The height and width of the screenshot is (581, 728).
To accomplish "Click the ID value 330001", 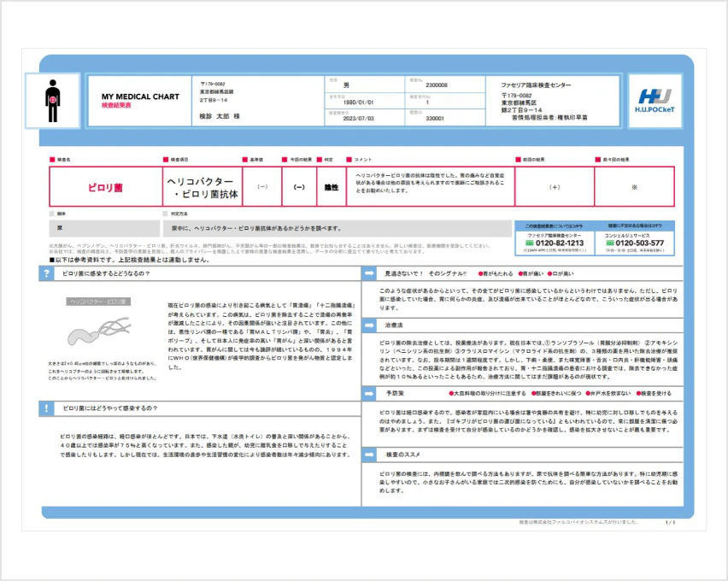I will [x=435, y=119].
